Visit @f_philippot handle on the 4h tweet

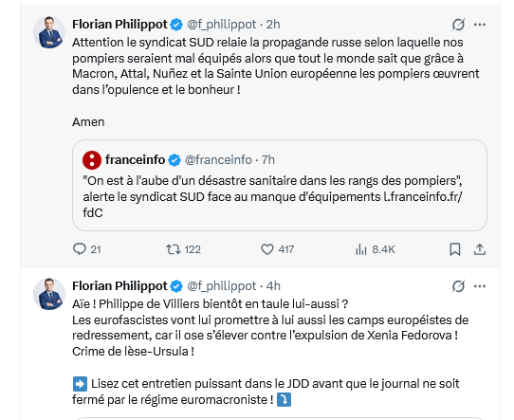click(221, 286)
